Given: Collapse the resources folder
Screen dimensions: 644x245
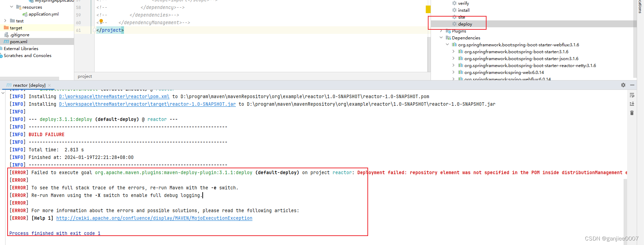Looking at the screenshot, I should click(x=12, y=7).
